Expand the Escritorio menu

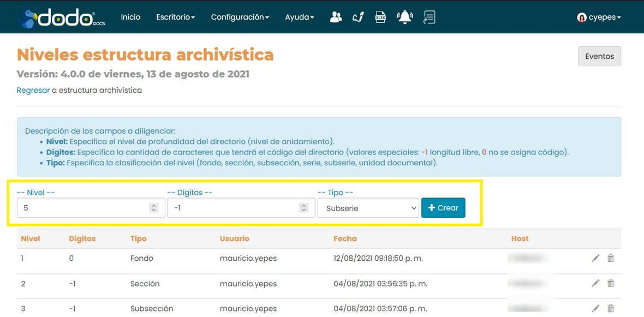click(x=175, y=17)
